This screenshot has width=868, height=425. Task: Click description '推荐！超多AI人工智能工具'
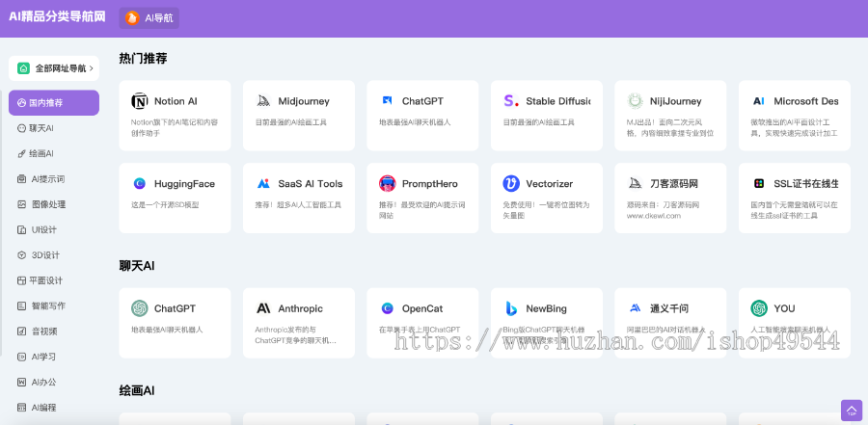tap(298, 204)
